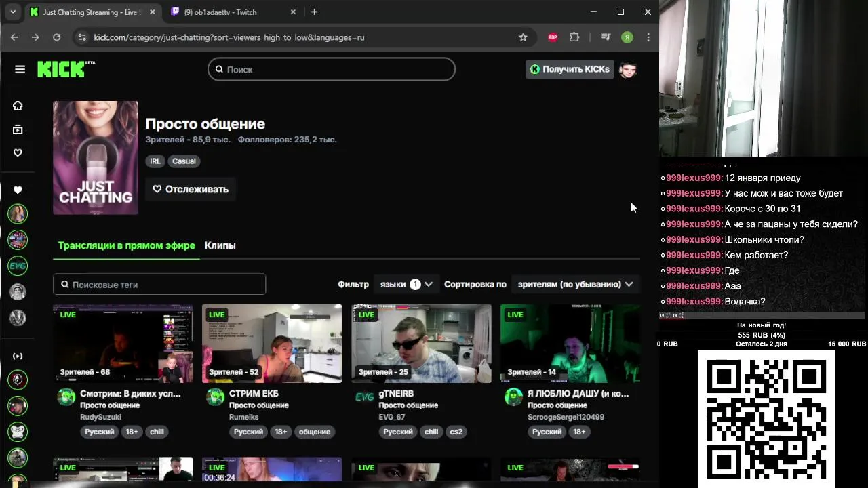Go back in the browser
Viewport: 868px width, 488px height.
14,37
